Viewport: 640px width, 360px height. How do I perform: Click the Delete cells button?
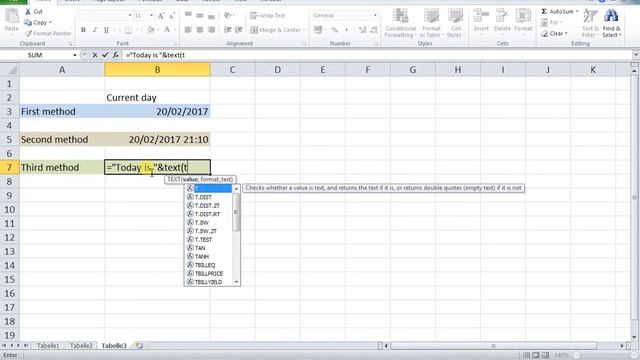pos(502,20)
